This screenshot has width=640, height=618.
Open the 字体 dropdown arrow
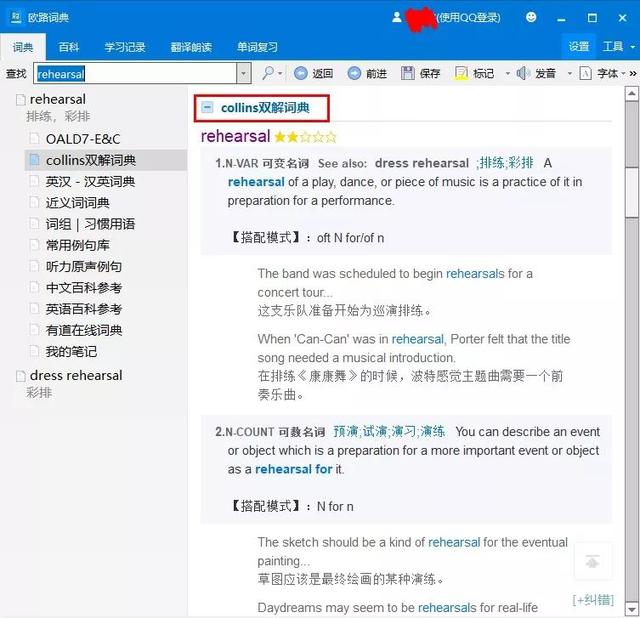(x=623, y=73)
